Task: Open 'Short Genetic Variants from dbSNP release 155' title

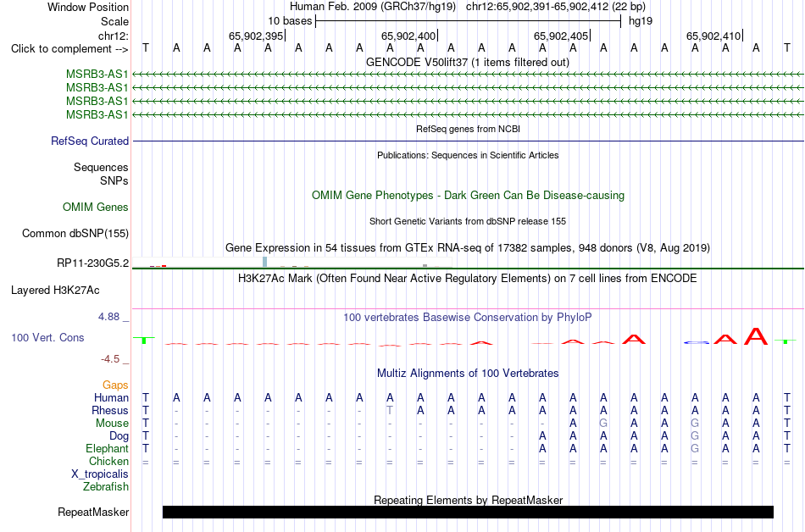Action: tap(468, 221)
